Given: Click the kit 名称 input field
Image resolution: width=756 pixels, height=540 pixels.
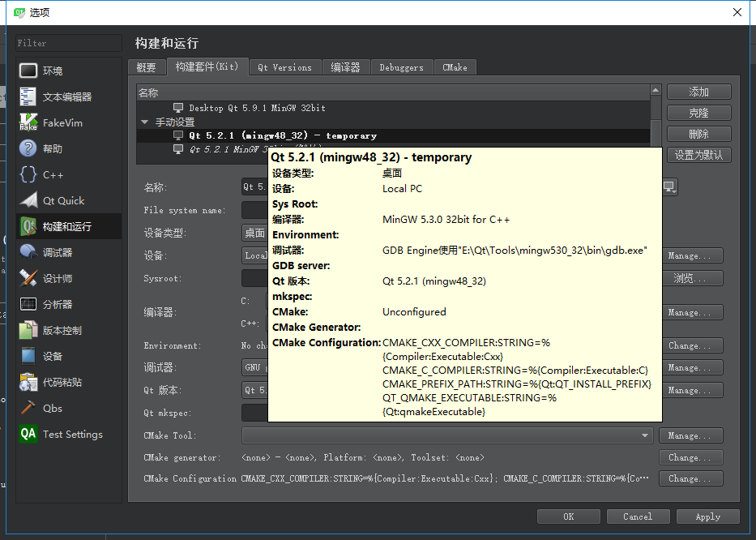Looking at the screenshot, I should tap(254, 186).
